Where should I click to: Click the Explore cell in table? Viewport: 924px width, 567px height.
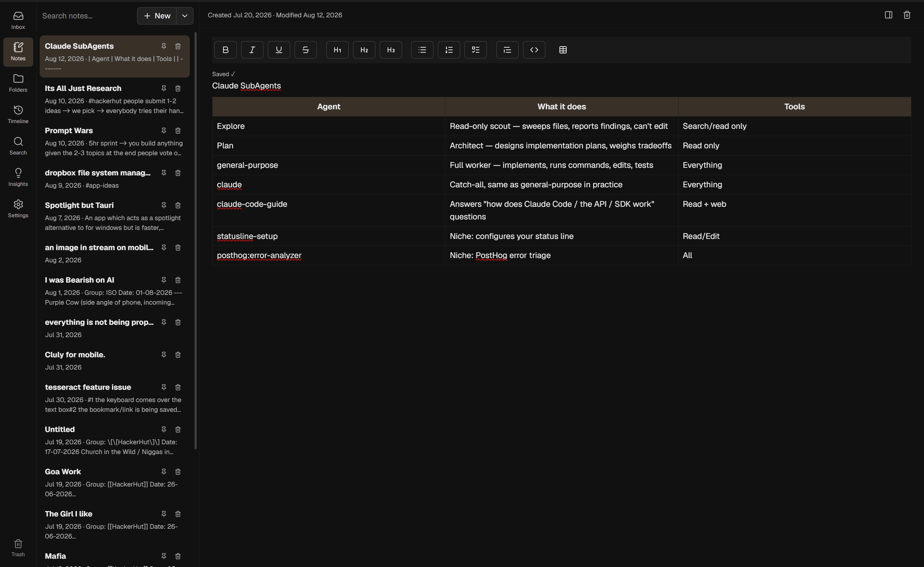(x=328, y=126)
